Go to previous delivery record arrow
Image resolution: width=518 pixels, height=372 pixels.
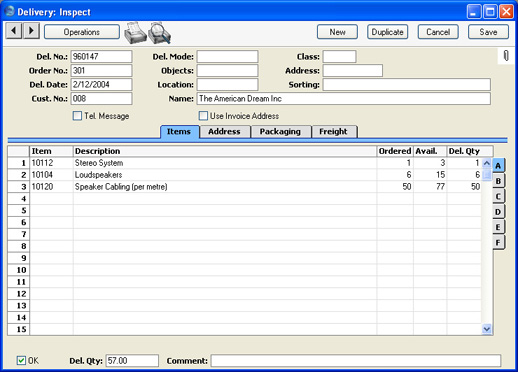coord(14,31)
